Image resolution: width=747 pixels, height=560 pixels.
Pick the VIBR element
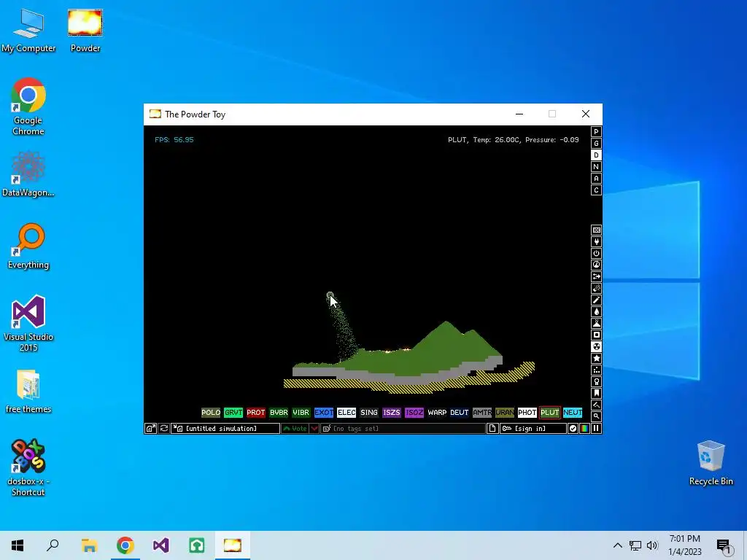(x=301, y=413)
